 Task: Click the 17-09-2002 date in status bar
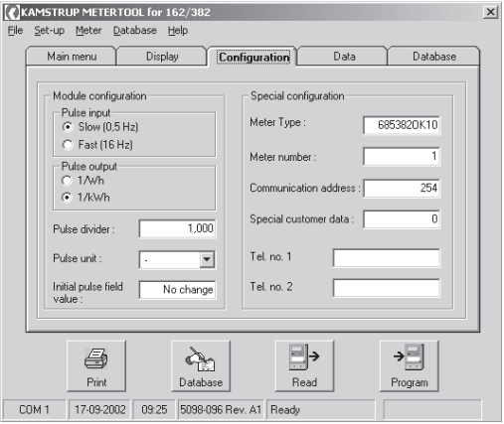click(x=100, y=410)
